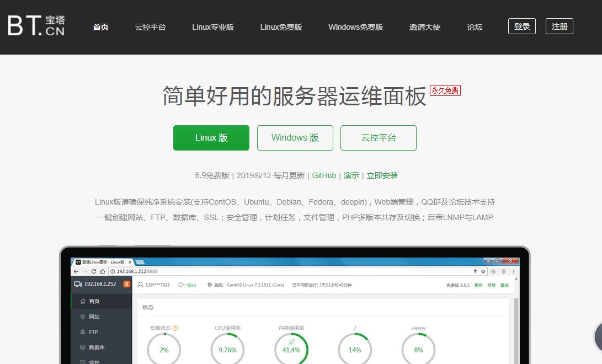Click the 注册 register button
This screenshot has width=602, height=364.
[x=560, y=26]
